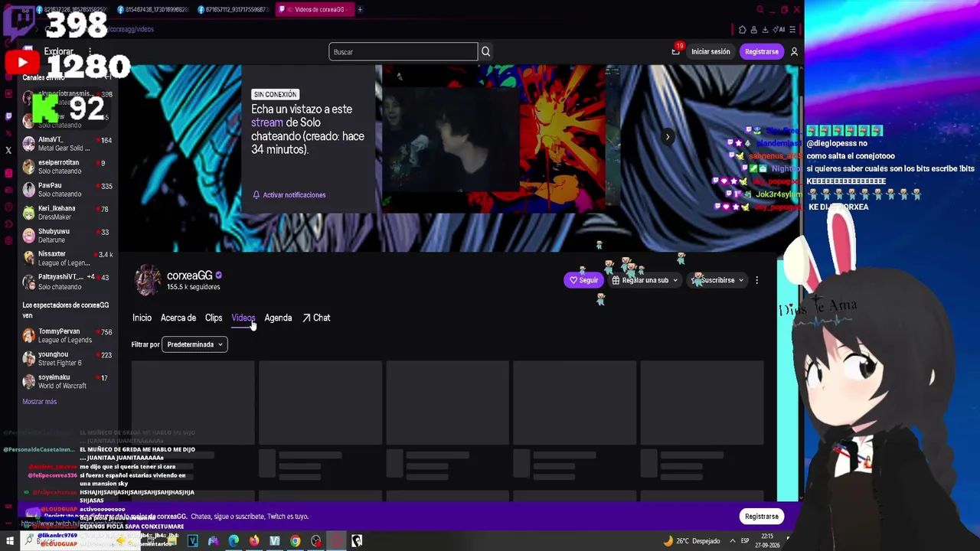Open channel options three-dot menu beside Suscribirse
This screenshot has width=980, height=551.
756,280
